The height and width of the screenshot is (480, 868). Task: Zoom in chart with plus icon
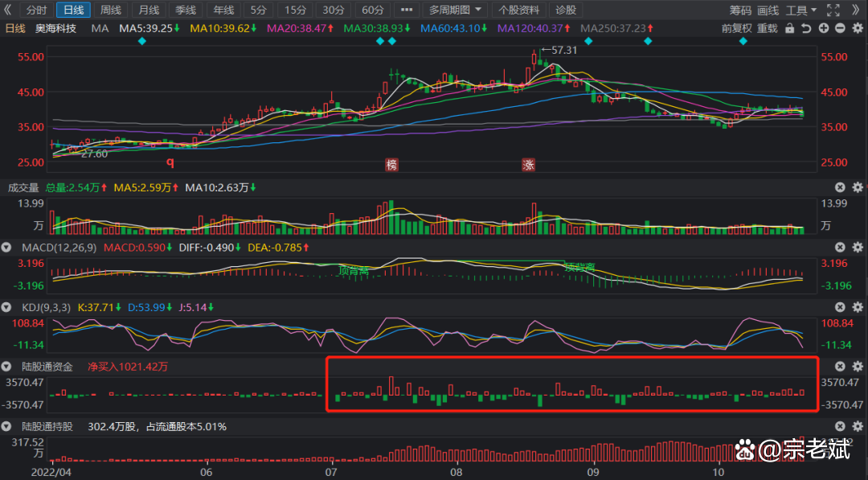coord(824,28)
